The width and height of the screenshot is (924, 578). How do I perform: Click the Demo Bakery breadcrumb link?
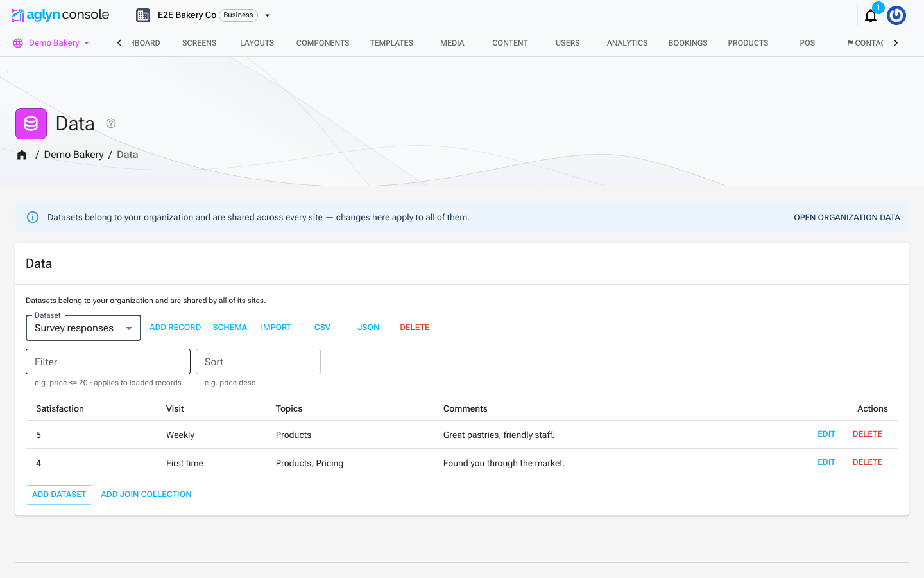[74, 155]
